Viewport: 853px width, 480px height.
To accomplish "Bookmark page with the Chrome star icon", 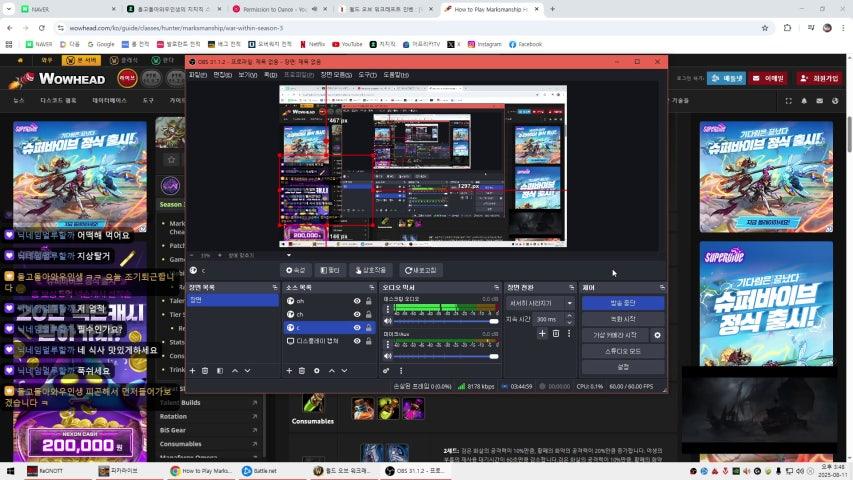I will tap(765, 28).
